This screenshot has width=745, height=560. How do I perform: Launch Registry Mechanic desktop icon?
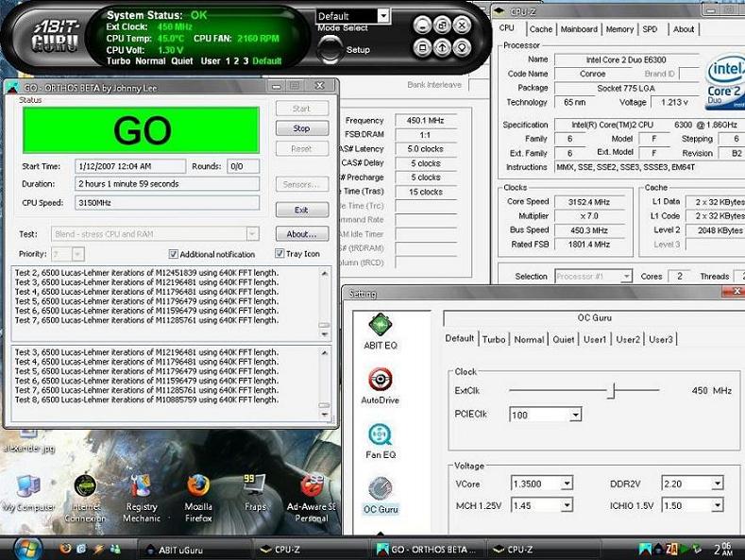142,499
